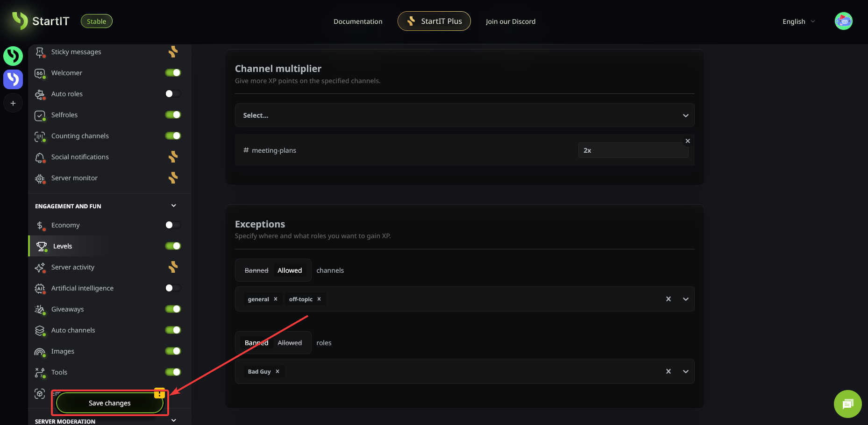Open the English language dropdown
The height and width of the screenshot is (425, 868).
point(798,21)
